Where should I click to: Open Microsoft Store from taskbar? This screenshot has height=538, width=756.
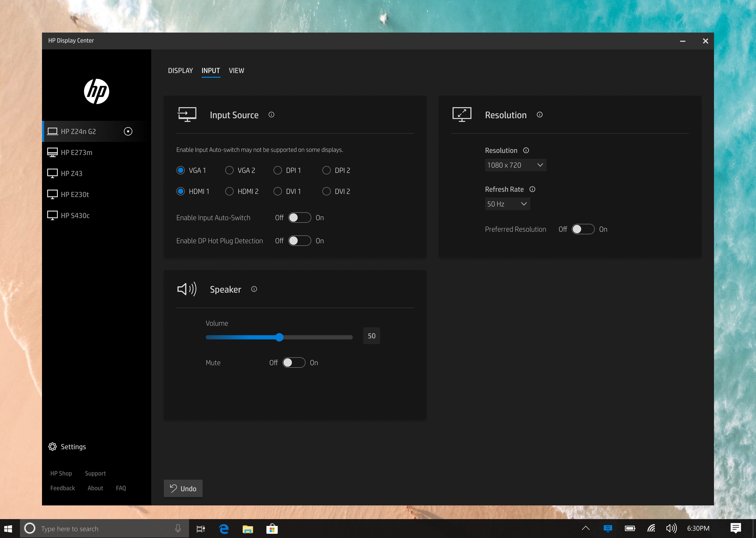[272, 529]
